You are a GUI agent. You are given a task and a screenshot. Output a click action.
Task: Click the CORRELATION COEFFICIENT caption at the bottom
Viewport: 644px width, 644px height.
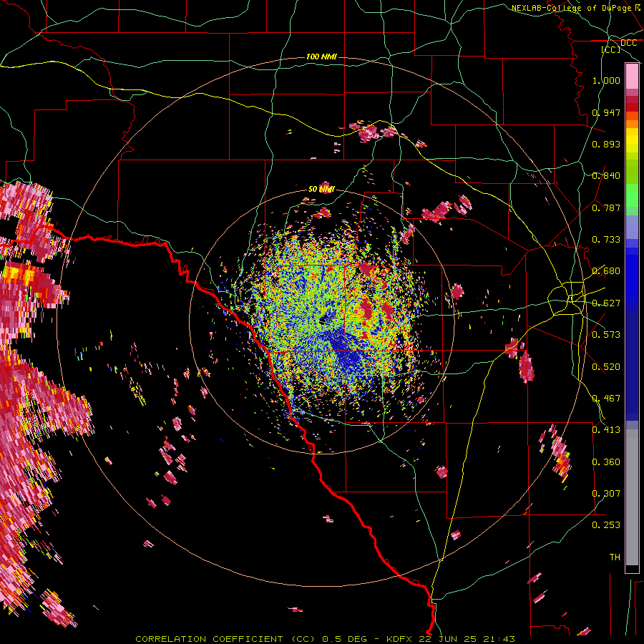[326, 639]
